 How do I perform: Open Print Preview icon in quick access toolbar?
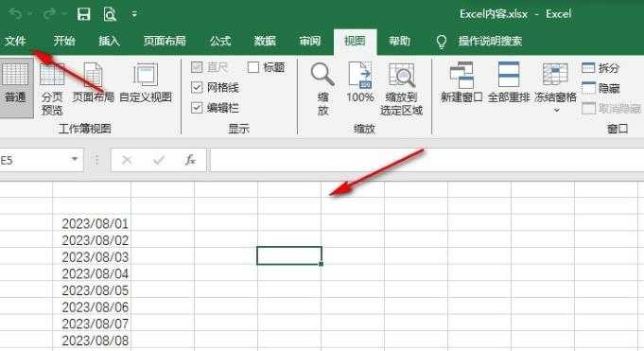coord(110,14)
